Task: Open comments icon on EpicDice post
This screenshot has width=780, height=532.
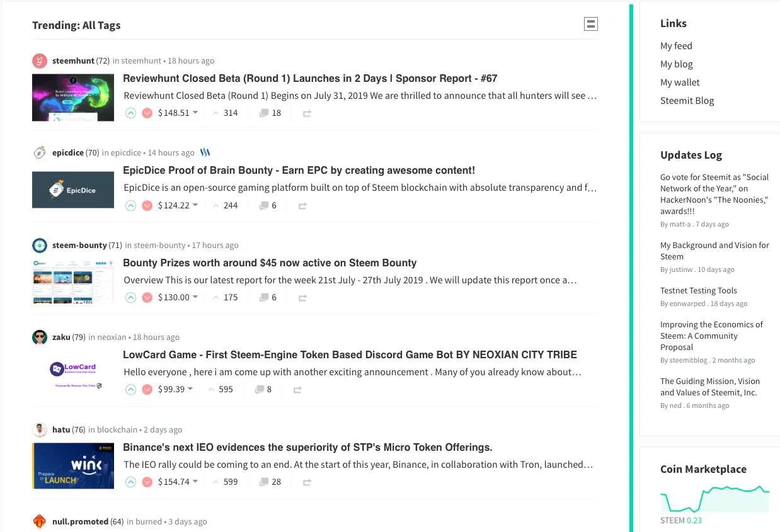Action: (264, 205)
